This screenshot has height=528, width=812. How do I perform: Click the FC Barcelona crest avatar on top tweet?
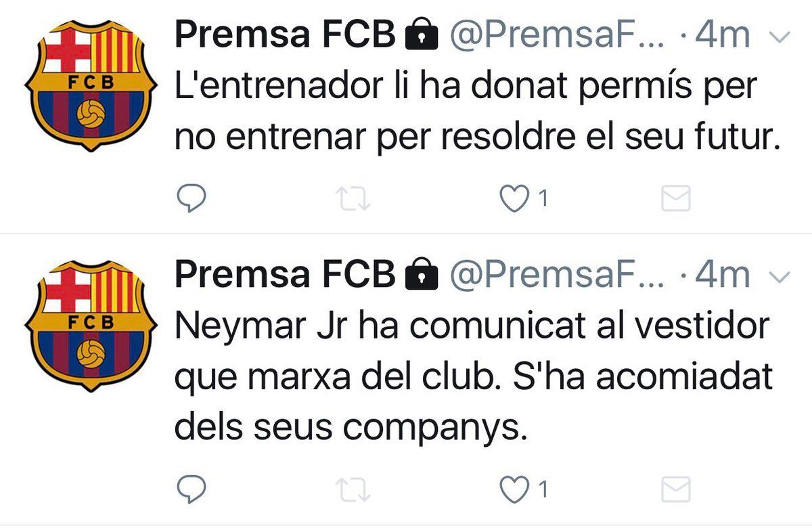(90, 83)
